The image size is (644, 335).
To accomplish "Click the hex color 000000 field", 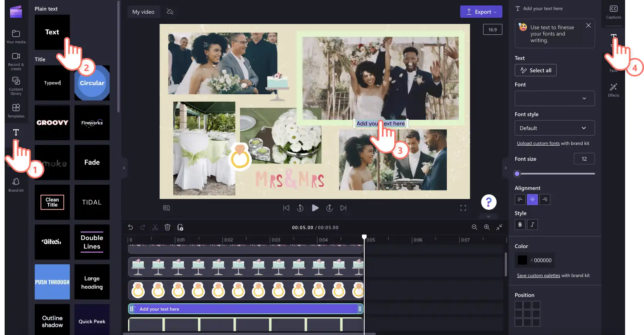I will click(543, 260).
